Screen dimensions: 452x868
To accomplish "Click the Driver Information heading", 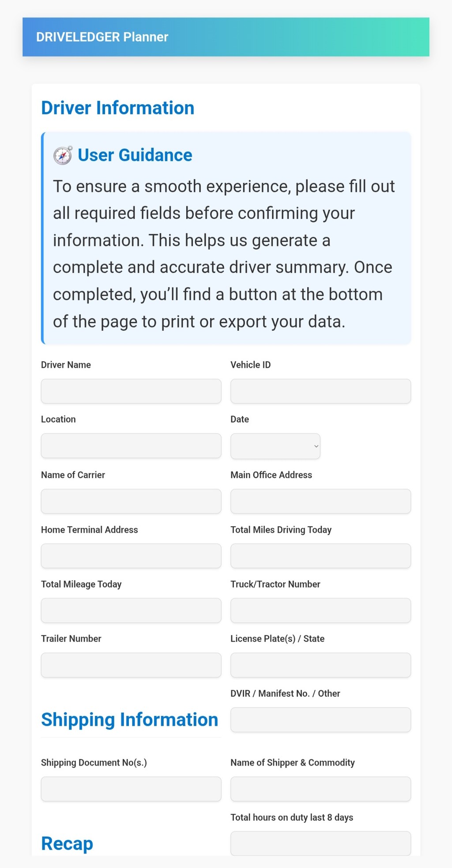I will (117, 108).
